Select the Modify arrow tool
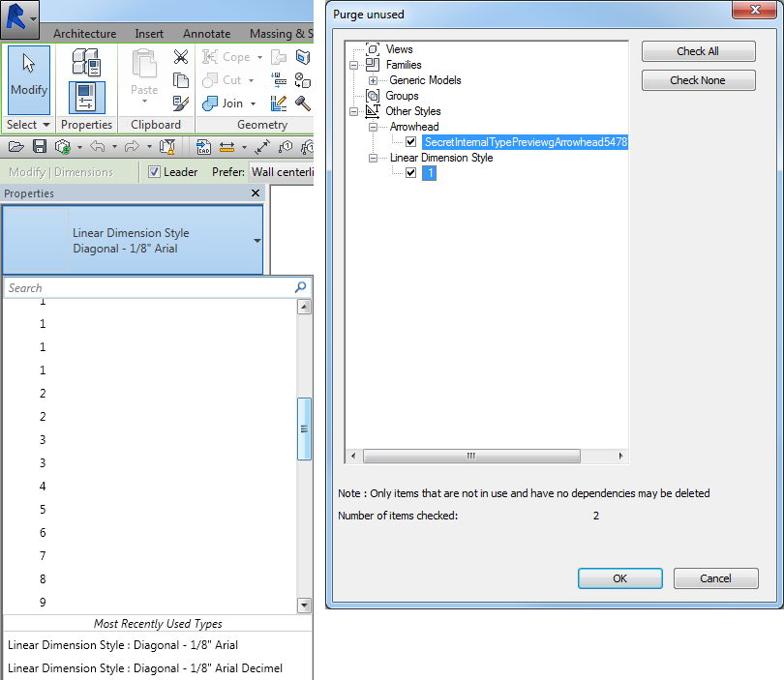Viewport: 784px width, 680px height. 29,80
